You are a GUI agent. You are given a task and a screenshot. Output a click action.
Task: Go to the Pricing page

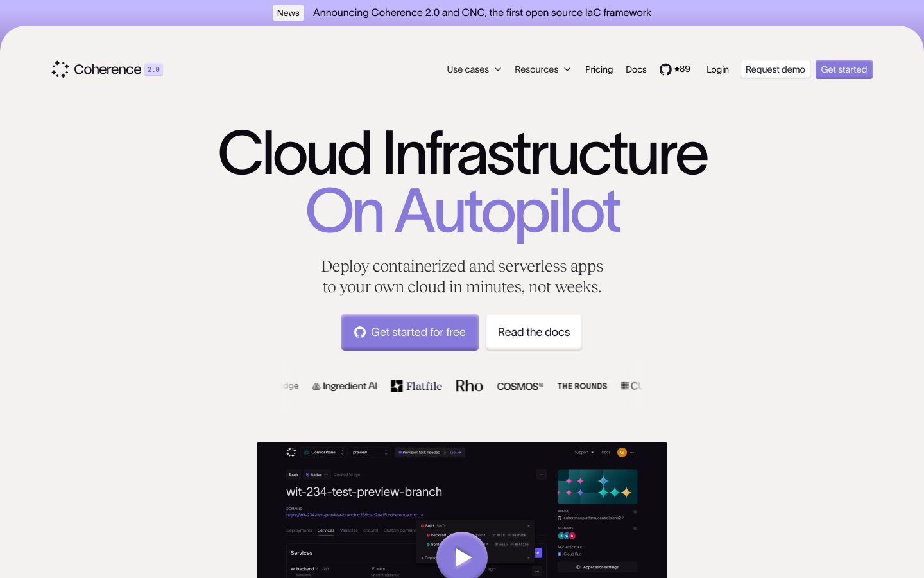point(599,69)
